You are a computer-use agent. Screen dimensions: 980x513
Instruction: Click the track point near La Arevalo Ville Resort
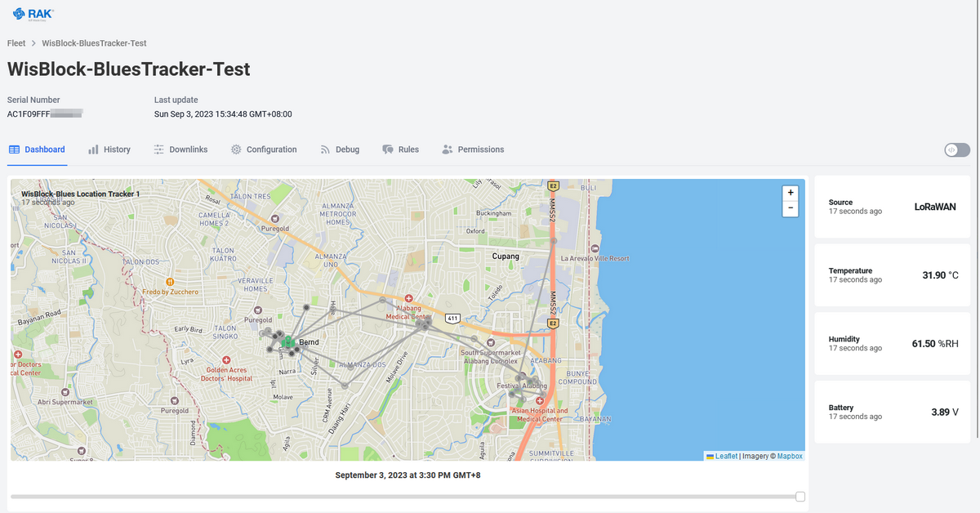click(554, 241)
